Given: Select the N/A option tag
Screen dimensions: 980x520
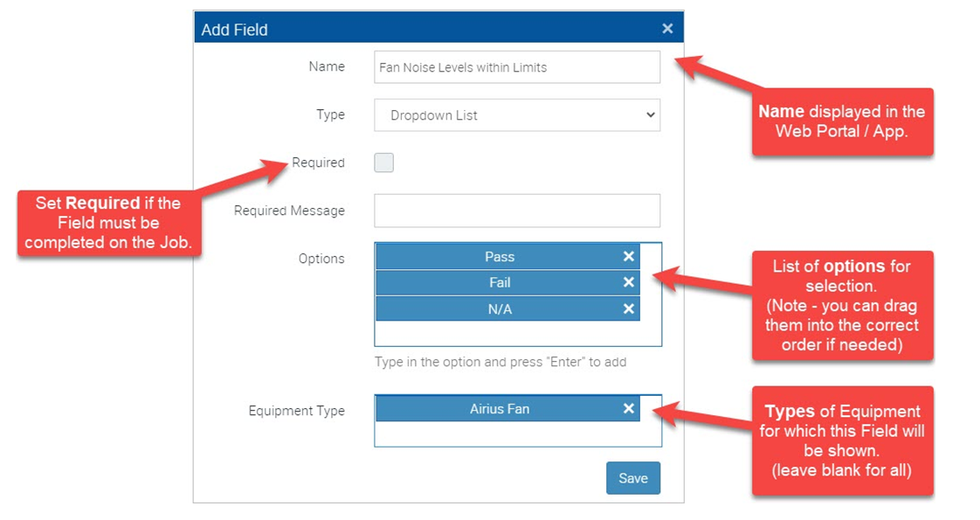Looking at the screenshot, I should (500, 309).
